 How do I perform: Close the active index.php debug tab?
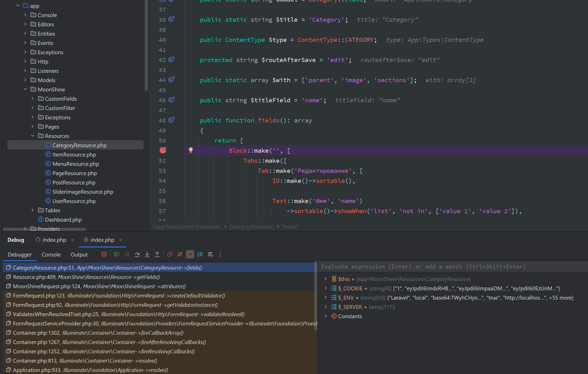point(121,240)
